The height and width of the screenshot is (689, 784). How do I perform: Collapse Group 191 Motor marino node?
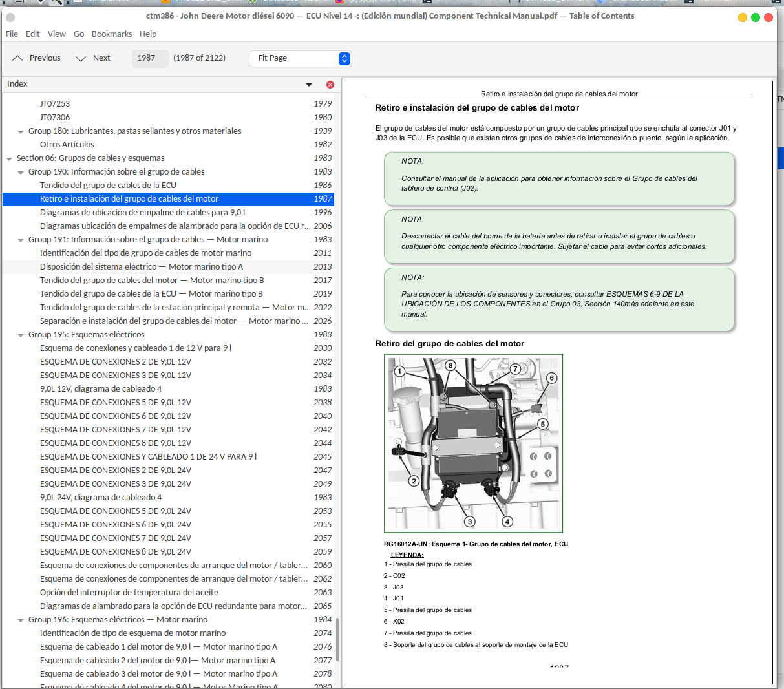click(x=21, y=240)
